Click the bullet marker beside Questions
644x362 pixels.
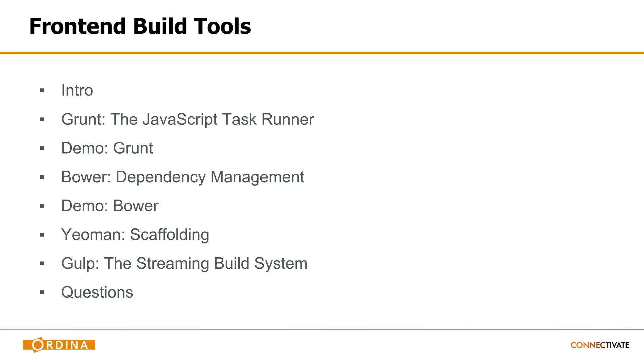pyautogui.click(x=42, y=293)
